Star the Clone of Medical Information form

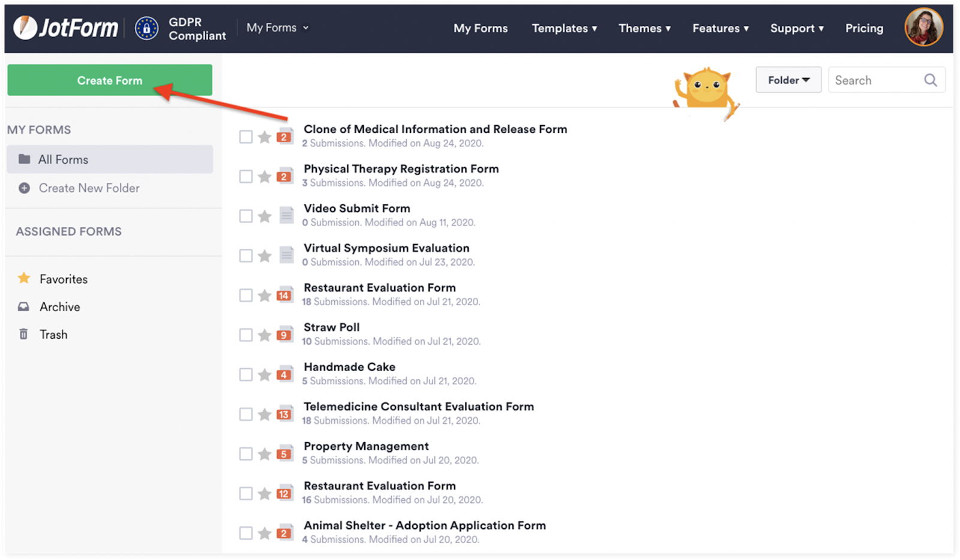265,137
